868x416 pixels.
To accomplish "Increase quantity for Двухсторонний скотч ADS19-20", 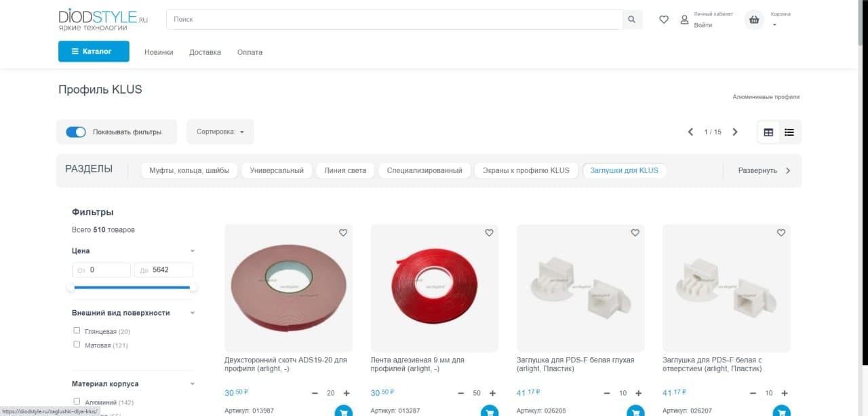I will click(347, 393).
